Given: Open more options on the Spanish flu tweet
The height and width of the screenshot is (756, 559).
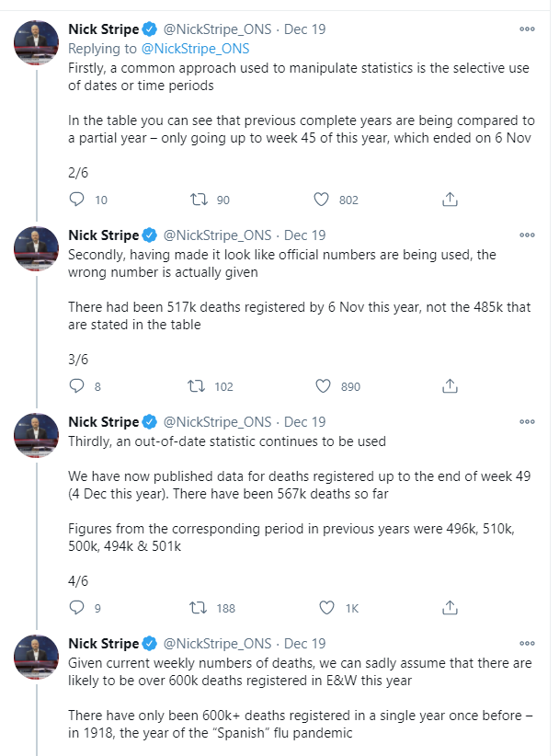Looking at the screenshot, I should pyautogui.click(x=527, y=643).
